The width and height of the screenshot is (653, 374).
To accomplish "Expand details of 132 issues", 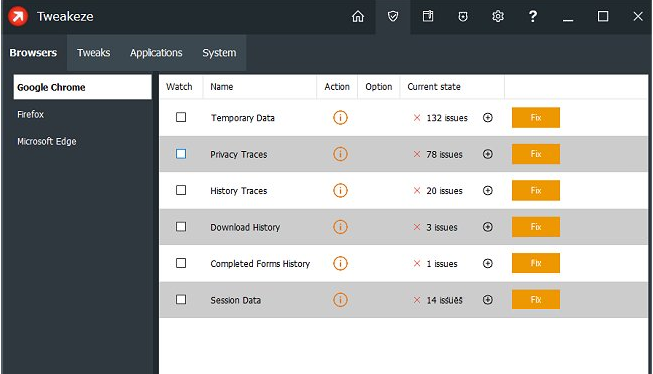I will click(488, 117).
